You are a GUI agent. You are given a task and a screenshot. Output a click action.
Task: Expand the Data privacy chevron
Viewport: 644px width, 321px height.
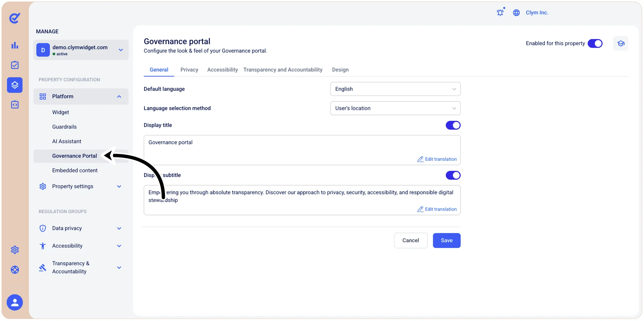point(119,229)
